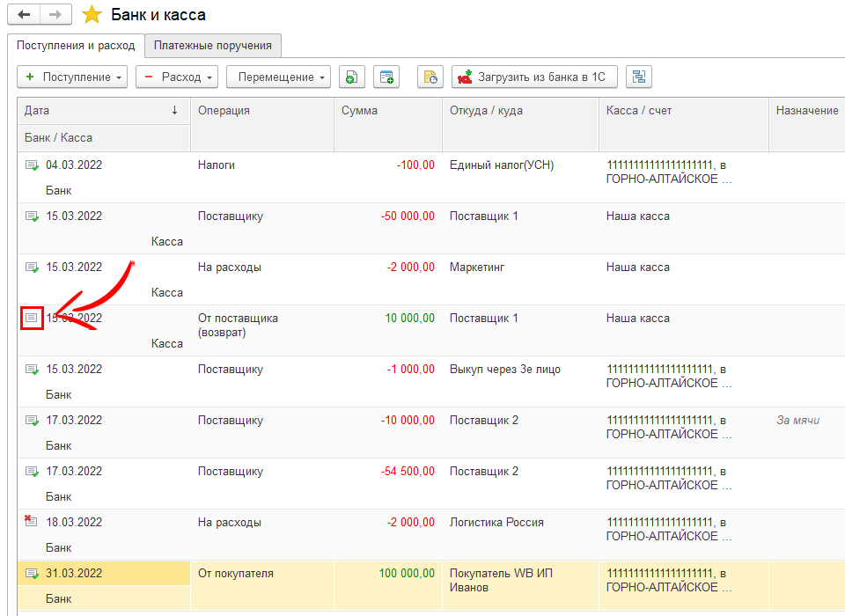
Task: Select the 100 000,00 amount cell
Action: coord(406,574)
